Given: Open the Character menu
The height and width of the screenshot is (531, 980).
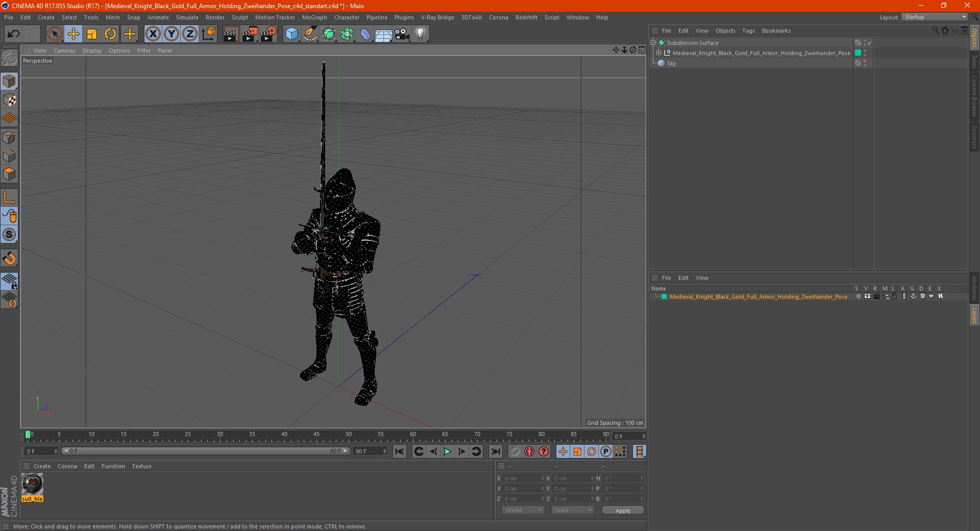Looking at the screenshot, I should point(347,17).
